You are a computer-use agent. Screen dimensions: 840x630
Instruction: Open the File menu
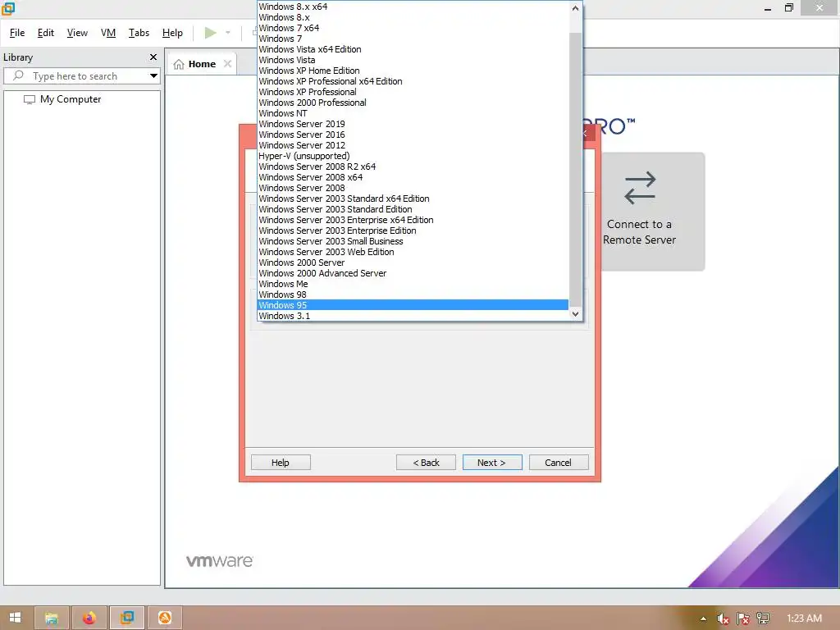tap(17, 33)
